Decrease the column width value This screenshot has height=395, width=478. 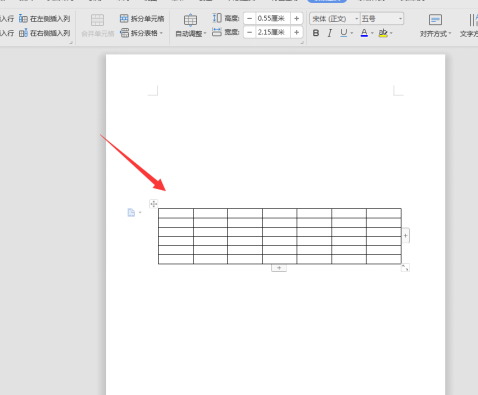(x=250, y=32)
